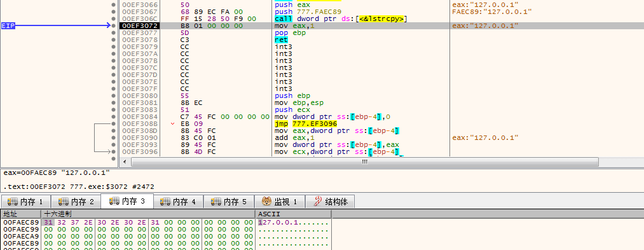The image size is (644, 250).
Task: Click the ASCII column header
Action: [294, 214]
